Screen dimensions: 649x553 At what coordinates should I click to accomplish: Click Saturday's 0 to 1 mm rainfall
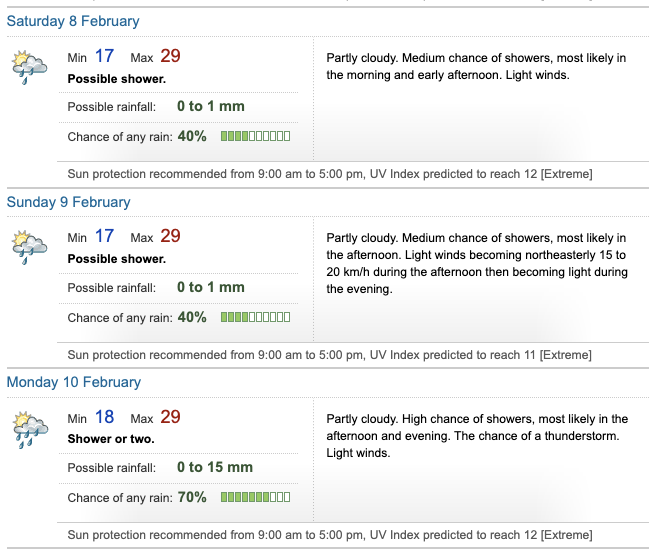[x=210, y=106]
